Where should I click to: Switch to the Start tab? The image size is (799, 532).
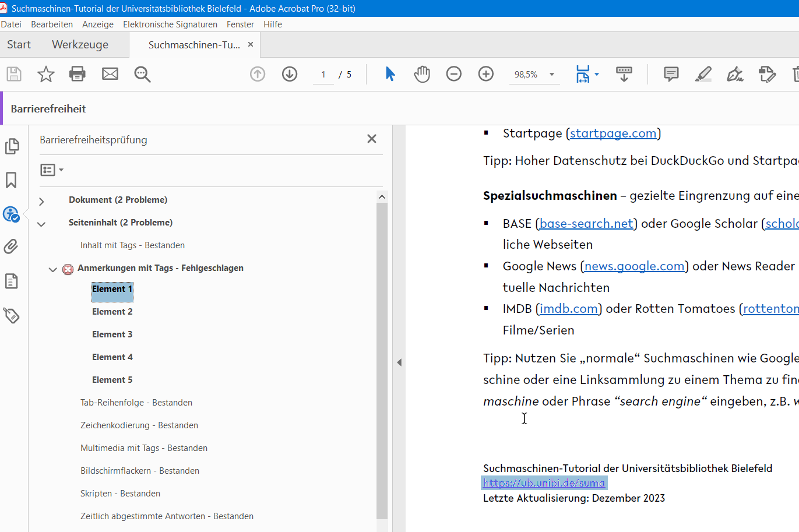(19, 45)
